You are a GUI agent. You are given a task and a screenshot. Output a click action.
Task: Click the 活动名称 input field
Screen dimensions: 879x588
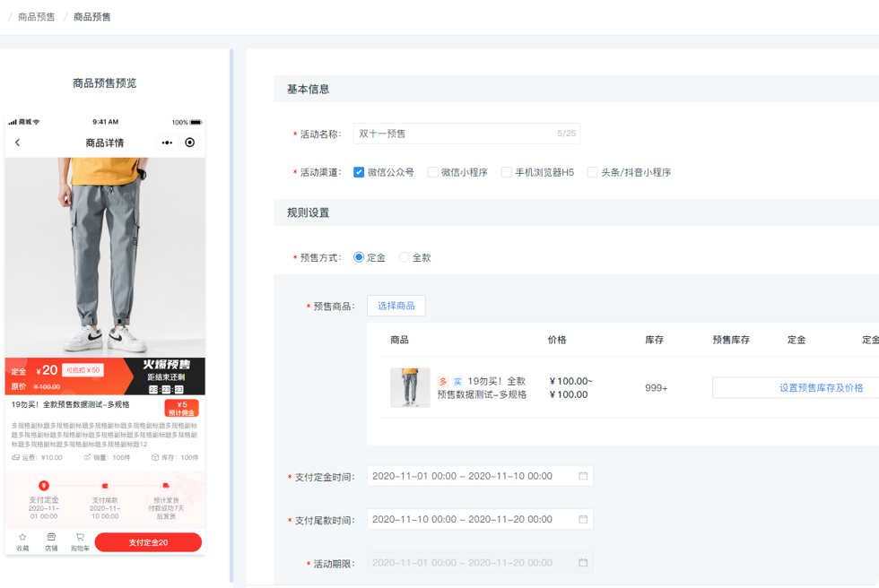tap(454, 134)
